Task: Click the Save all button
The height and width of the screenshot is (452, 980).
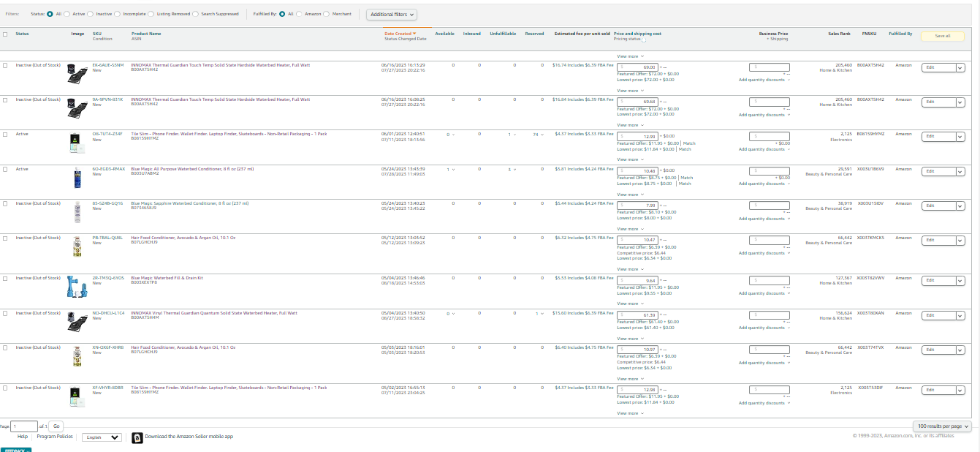Action: [x=943, y=36]
